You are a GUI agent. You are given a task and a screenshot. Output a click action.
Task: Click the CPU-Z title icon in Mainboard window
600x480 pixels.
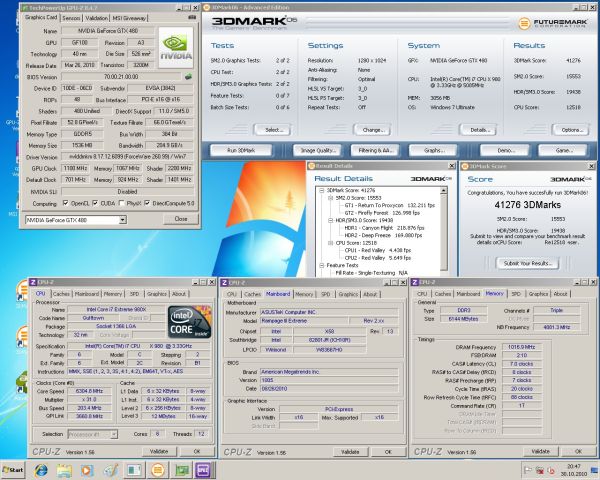(x=224, y=282)
